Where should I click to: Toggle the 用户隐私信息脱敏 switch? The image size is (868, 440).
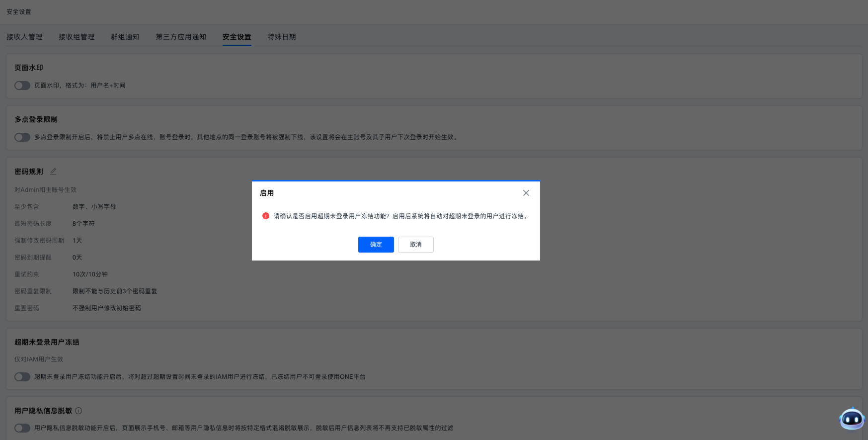point(22,428)
